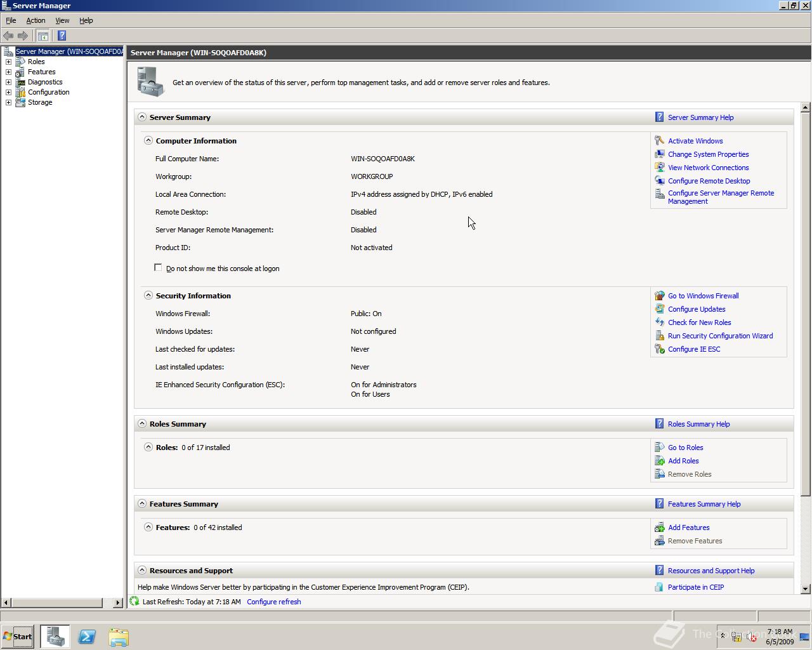Collapse the Resources and Support section

[142, 571]
